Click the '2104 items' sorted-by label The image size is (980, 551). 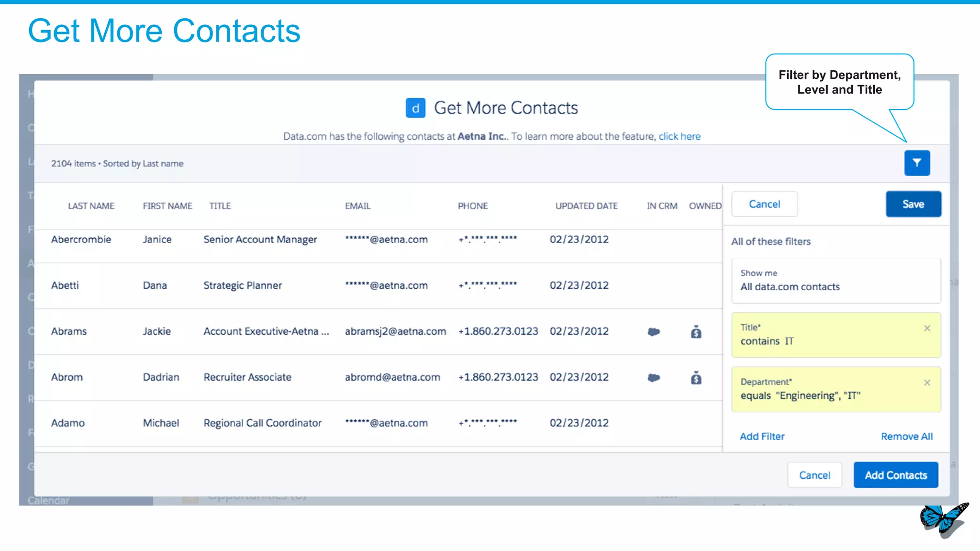point(117,164)
